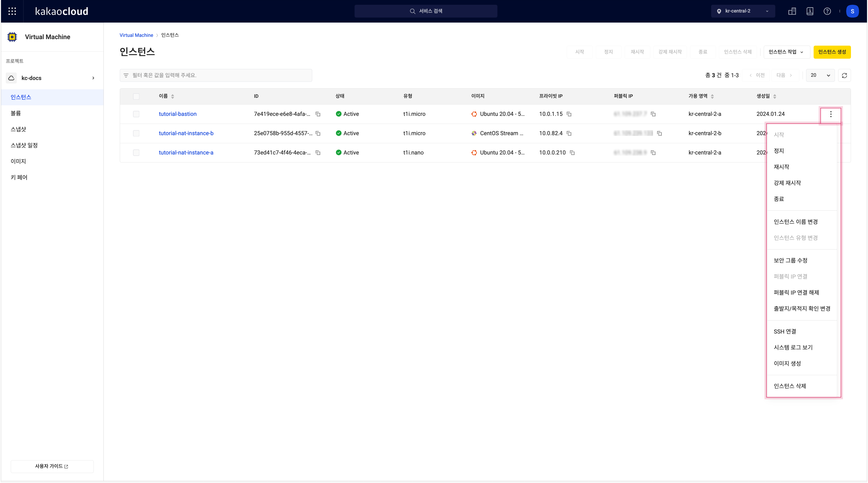Sort by 가용 영역 column arrows
Viewport: 868px width, 483px height.
[712, 96]
